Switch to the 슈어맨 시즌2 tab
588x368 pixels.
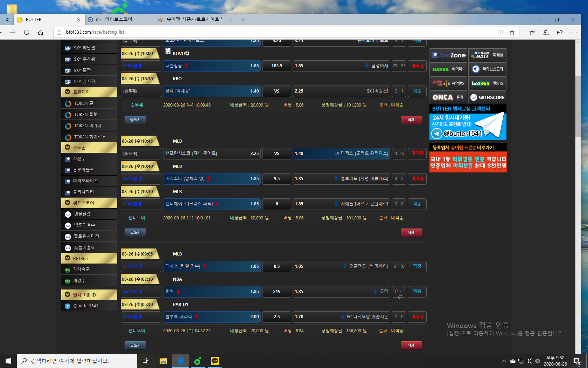tap(191, 20)
